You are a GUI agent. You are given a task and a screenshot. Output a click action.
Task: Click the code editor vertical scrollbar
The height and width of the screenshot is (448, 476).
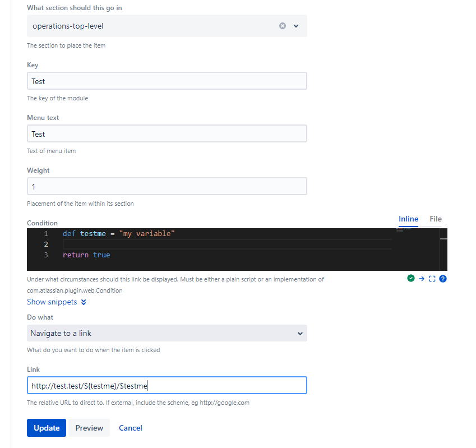point(443,250)
